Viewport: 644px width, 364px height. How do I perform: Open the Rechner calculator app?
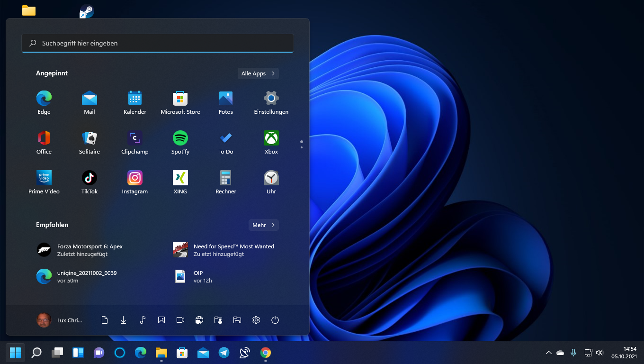(226, 182)
